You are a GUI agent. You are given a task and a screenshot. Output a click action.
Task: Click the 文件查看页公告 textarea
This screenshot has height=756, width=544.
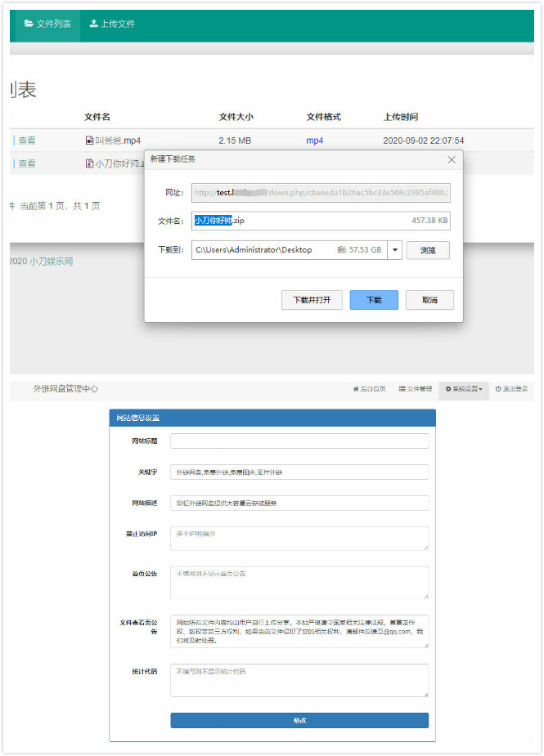coord(299,632)
